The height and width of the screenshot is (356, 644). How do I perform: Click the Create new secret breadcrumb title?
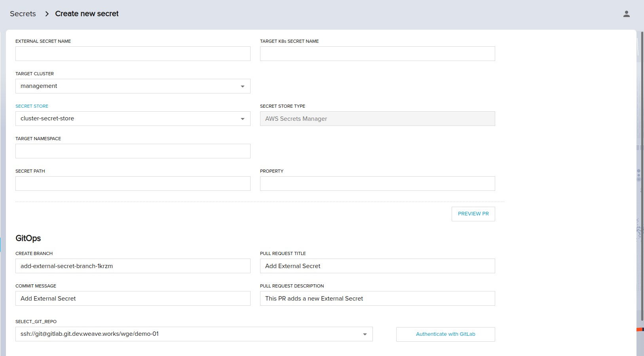click(87, 14)
